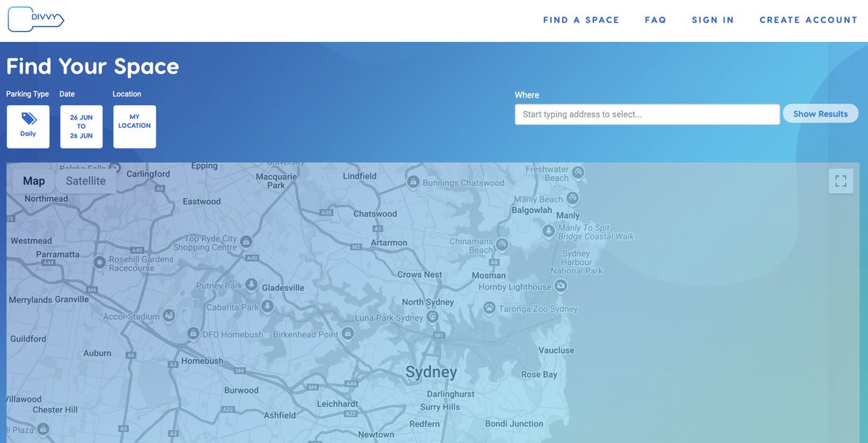Image resolution: width=868 pixels, height=443 pixels.
Task: Click the Rose Bay map label
Action: 540,374
